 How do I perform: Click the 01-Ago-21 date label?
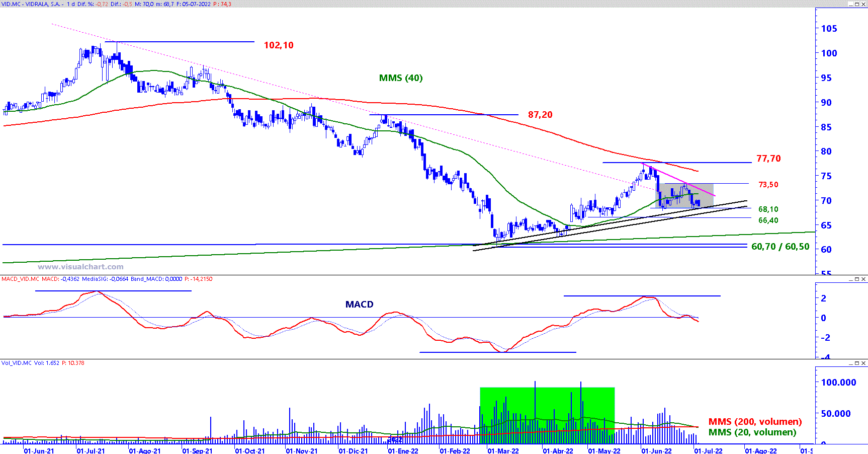coord(145,451)
